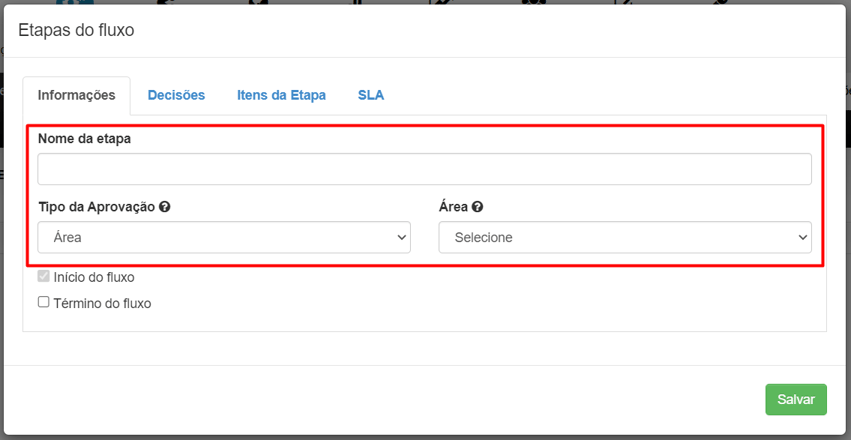851x440 pixels.
Task: Click the chevron arrow of the Selecione combo box
Action: tap(802, 238)
